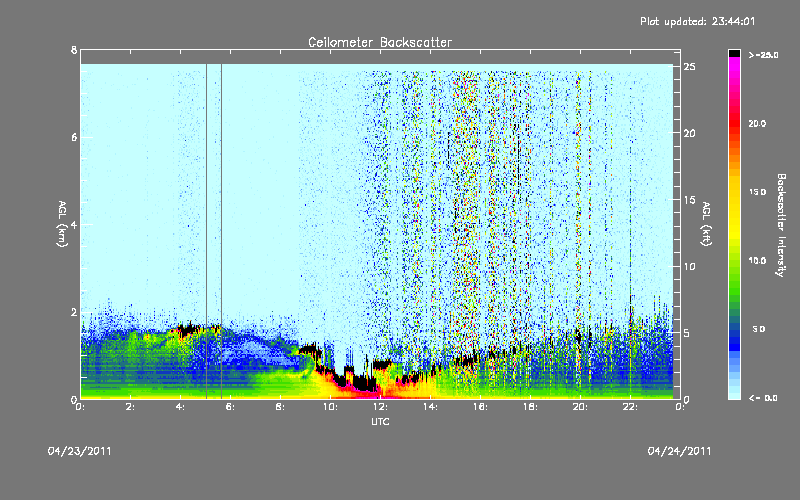Click the first gray vertical marker line near 5 UTC
This screenshot has height=500, width=800.
[x=206, y=231]
